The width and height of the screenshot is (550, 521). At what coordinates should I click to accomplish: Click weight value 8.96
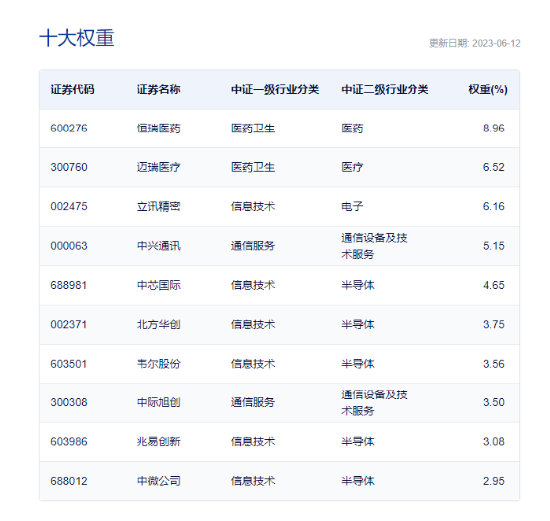[x=494, y=128]
